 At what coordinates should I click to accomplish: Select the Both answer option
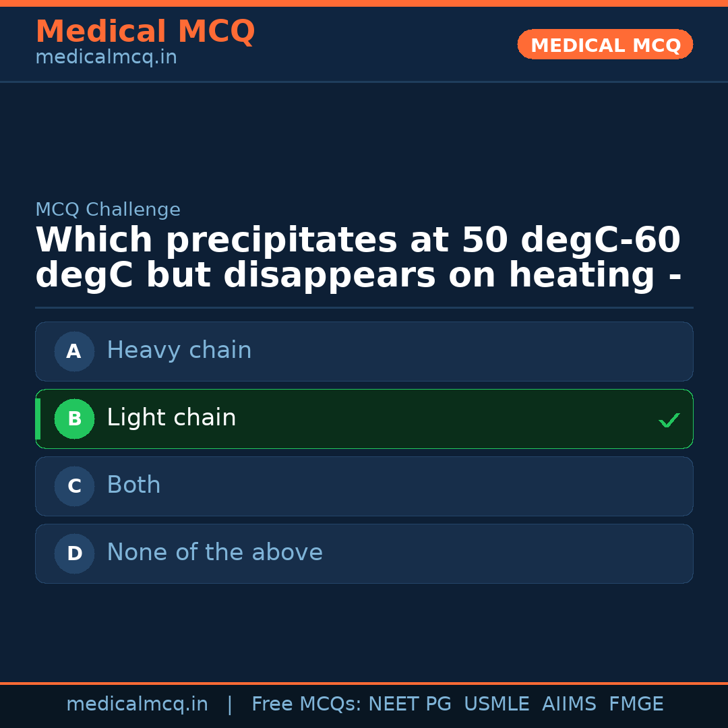click(364, 486)
